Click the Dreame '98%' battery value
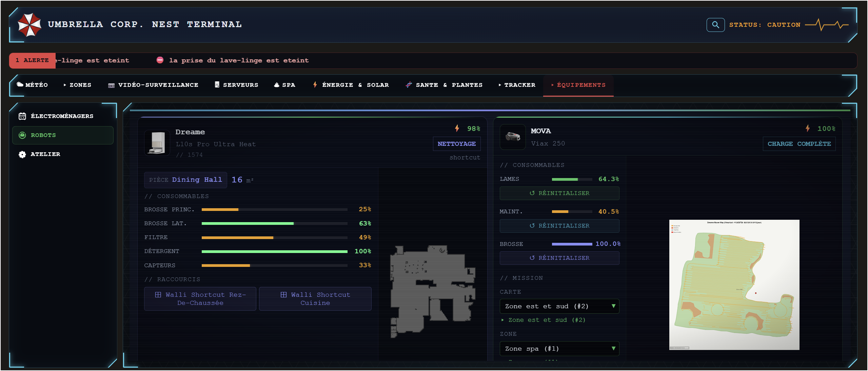This screenshot has width=868, height=371. tap(474, 129)
